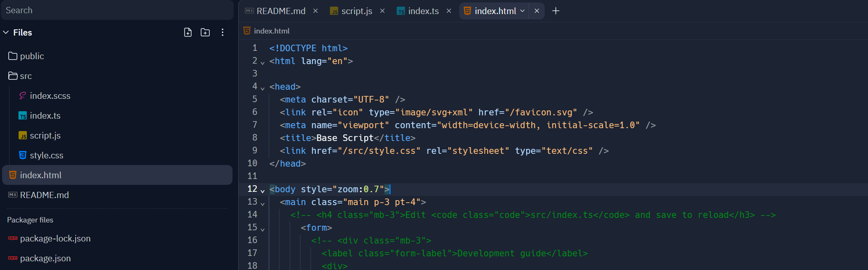Open a new editor tab with the plus icon

(x=556, y=11)
